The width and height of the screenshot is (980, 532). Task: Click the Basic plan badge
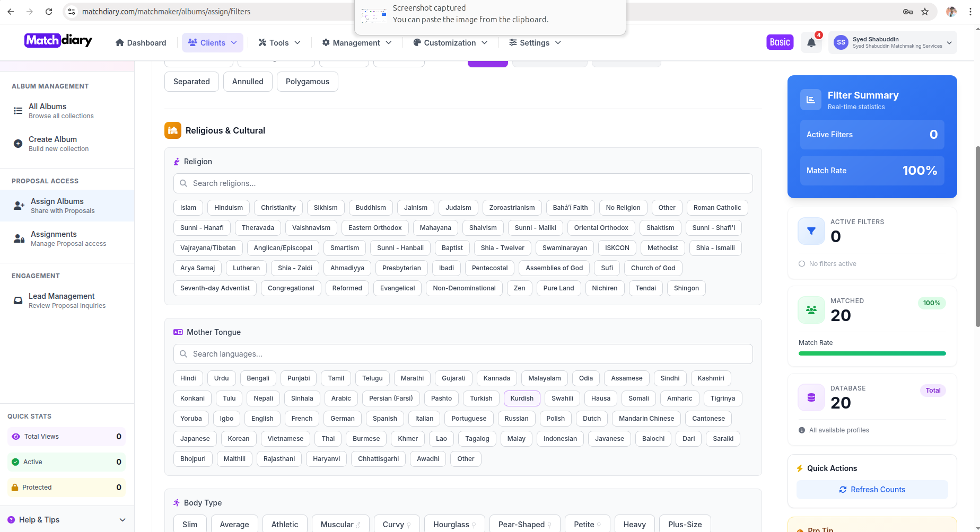(x=780, y=41)
